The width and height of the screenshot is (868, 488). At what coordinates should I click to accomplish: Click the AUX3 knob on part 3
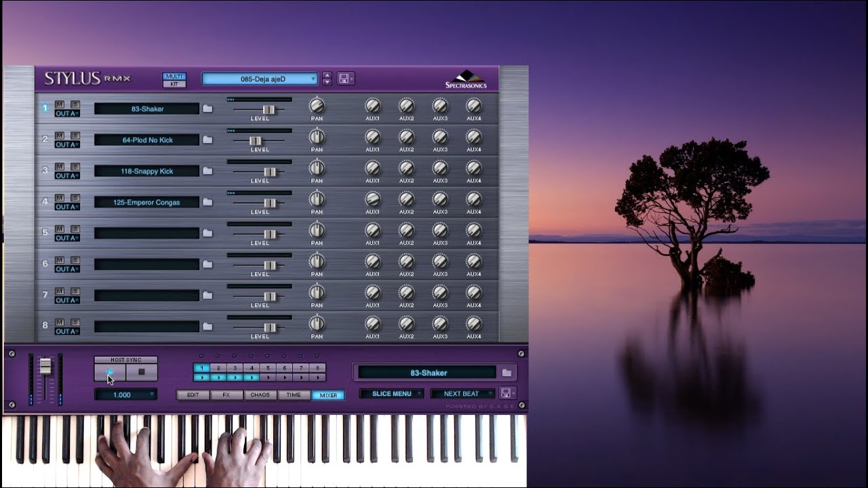[x=440, y=168]
